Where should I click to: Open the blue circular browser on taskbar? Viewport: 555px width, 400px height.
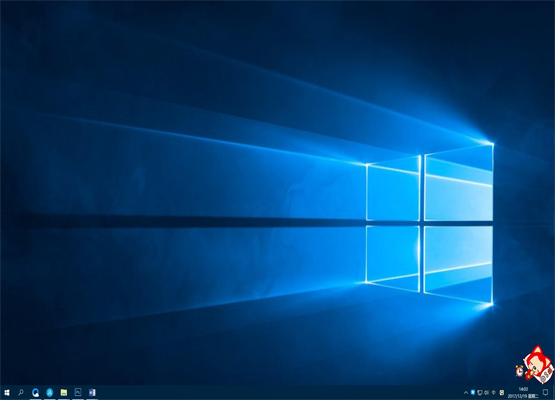(x=35, y=393)
